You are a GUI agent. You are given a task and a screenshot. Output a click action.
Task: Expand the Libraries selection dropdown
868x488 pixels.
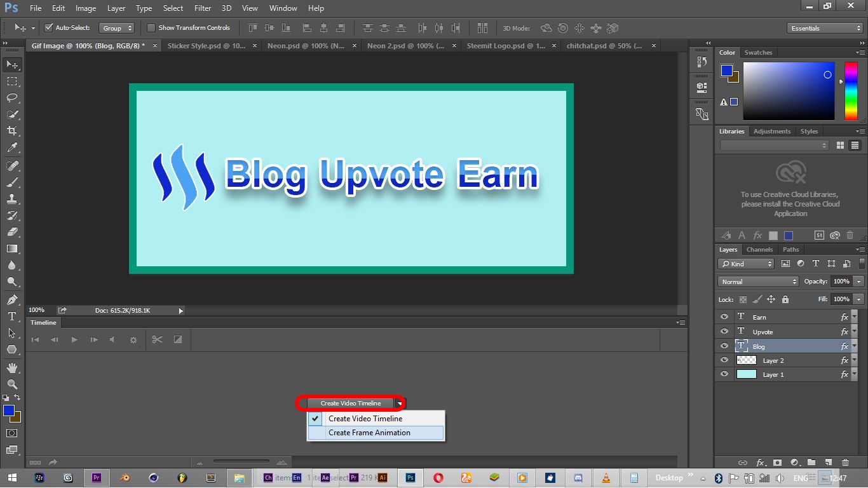pos(775,146)
